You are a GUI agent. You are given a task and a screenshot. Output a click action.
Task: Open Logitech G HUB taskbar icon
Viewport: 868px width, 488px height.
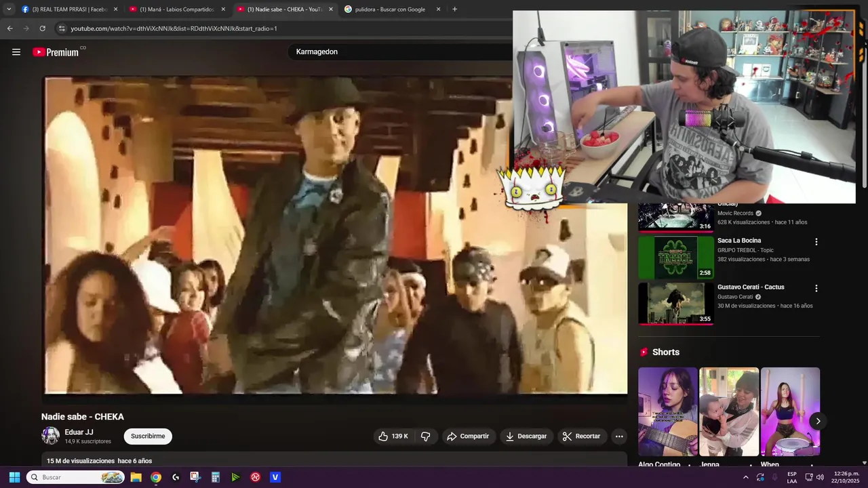176,477
